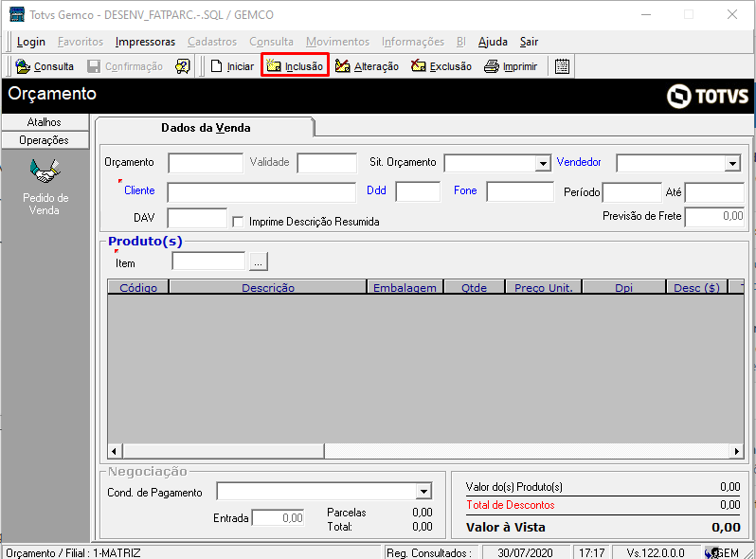Click the Cliente input field
This screenshot has height=559, width=756.
pyautogui.click(x=261, y=192)
